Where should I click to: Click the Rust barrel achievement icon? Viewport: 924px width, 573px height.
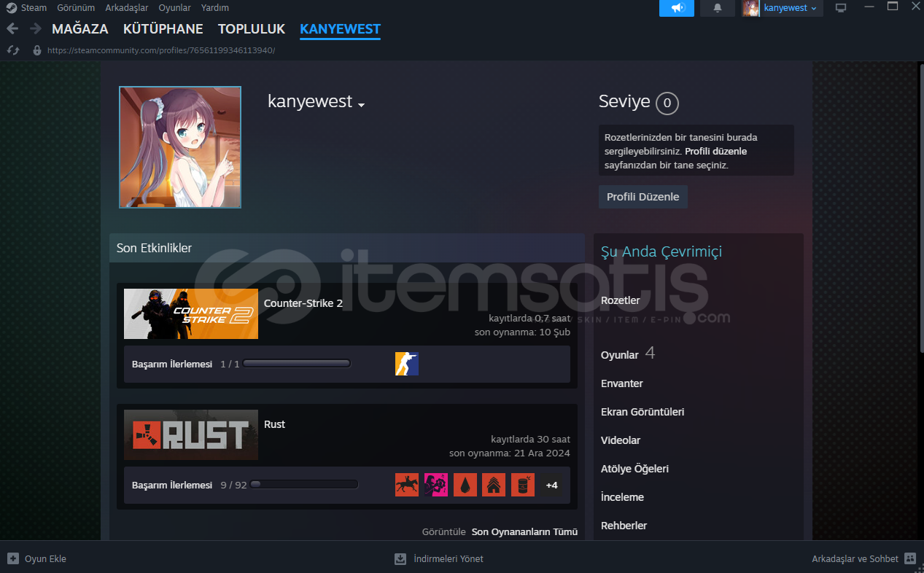523,485
